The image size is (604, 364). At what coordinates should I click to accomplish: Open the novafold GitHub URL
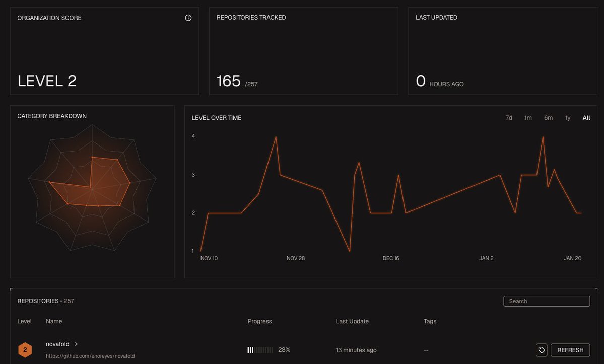click(x=90, y=356)
